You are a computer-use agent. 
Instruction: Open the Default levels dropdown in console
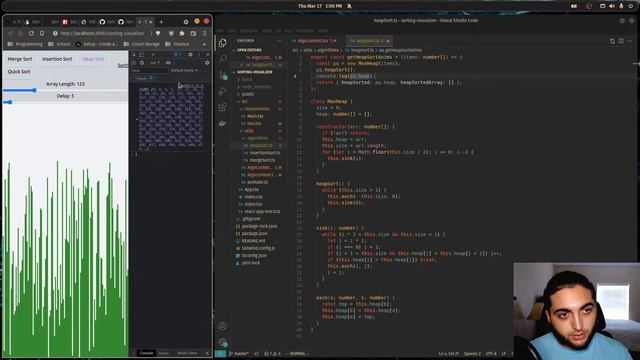pos(184,70)
